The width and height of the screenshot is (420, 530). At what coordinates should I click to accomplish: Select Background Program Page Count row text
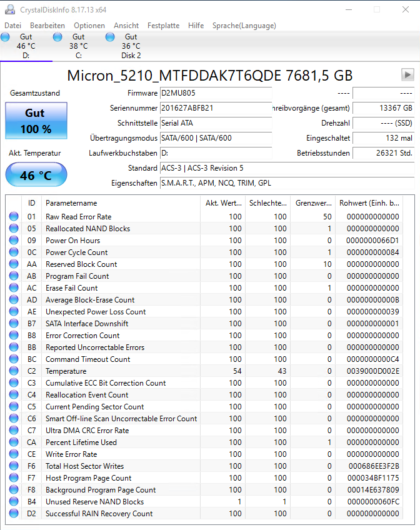coord(101,490)
